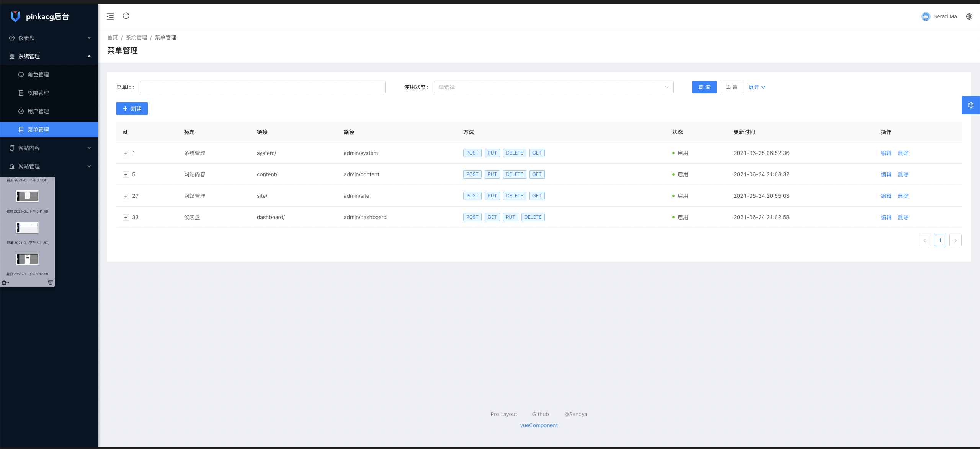Open 角色管理 in the sidebar
The width and height of the screenshot is (980, 449).
(x=38, y=75)
